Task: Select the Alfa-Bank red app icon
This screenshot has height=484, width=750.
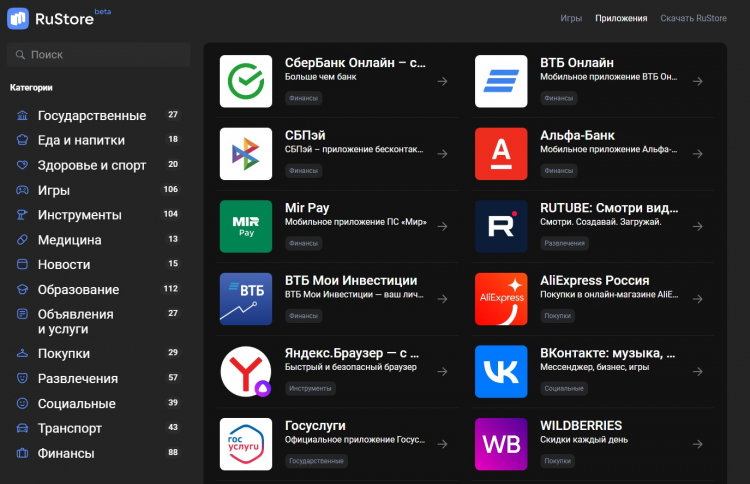Action: (501, 154)
